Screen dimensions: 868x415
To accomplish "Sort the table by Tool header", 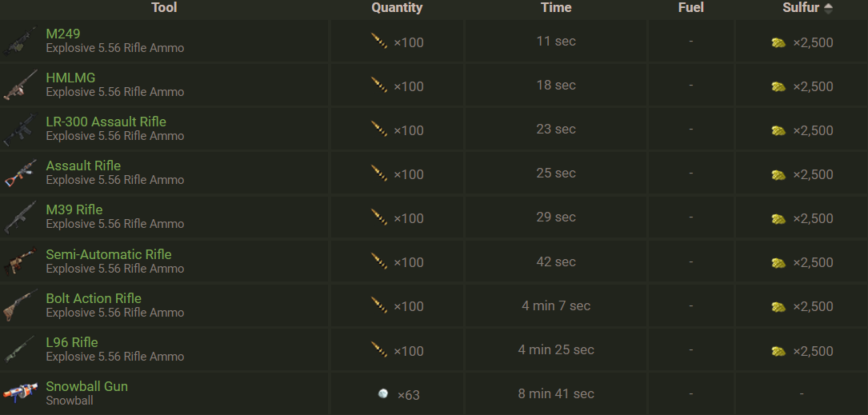I will (164, 8).
